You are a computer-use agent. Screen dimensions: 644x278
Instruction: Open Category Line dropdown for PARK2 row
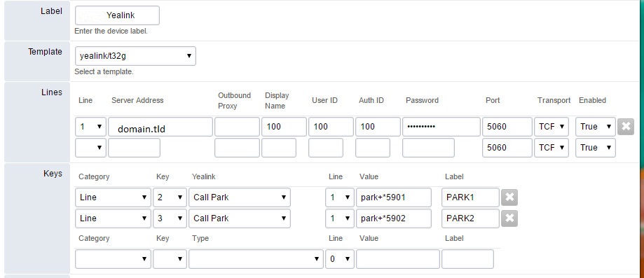click(113, 218)
